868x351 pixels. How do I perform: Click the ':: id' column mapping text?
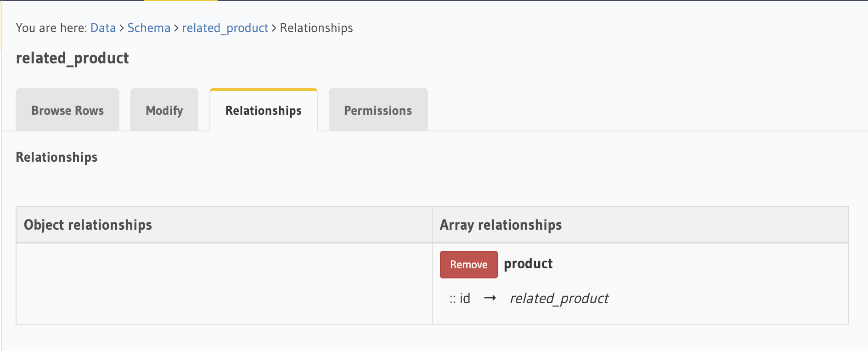[460, 299]
